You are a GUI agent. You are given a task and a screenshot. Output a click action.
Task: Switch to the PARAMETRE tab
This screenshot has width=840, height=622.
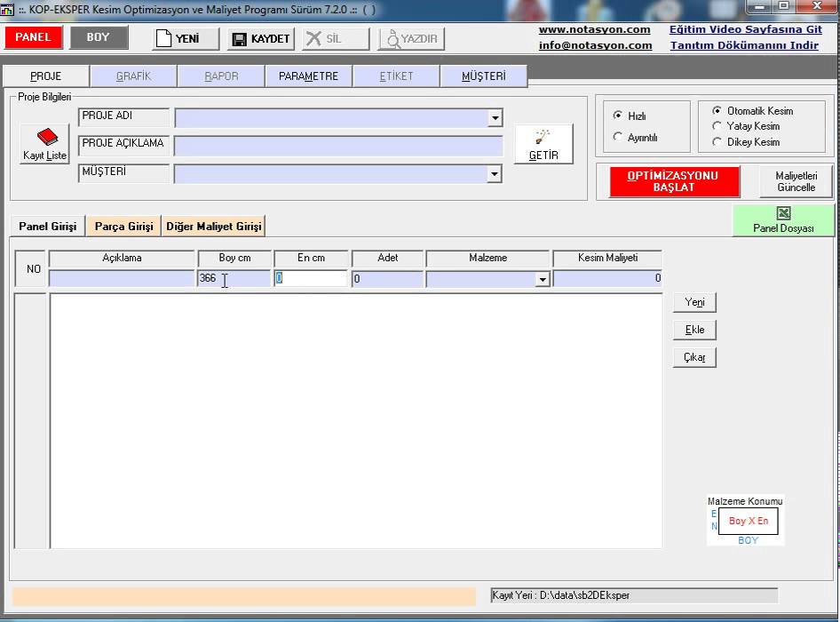[x=309, y=76]
